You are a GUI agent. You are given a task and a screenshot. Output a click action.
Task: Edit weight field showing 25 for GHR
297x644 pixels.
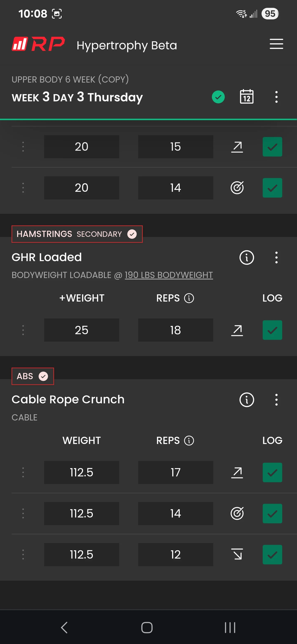[81, 330]
